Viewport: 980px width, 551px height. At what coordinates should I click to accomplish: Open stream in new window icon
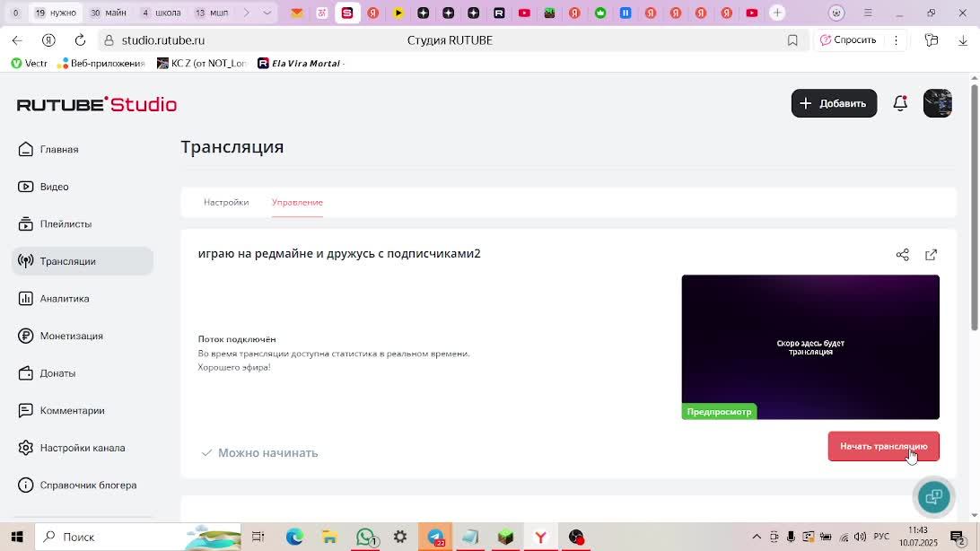coord(932,255)
